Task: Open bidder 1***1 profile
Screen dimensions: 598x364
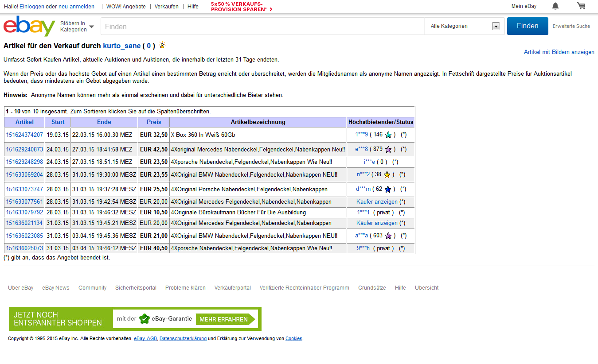Action: (363, 213)
